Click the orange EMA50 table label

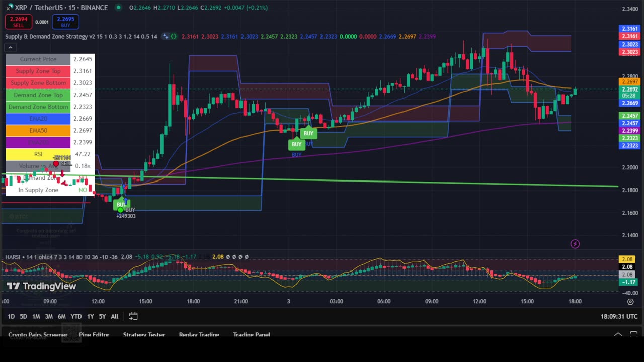point(38,130)
